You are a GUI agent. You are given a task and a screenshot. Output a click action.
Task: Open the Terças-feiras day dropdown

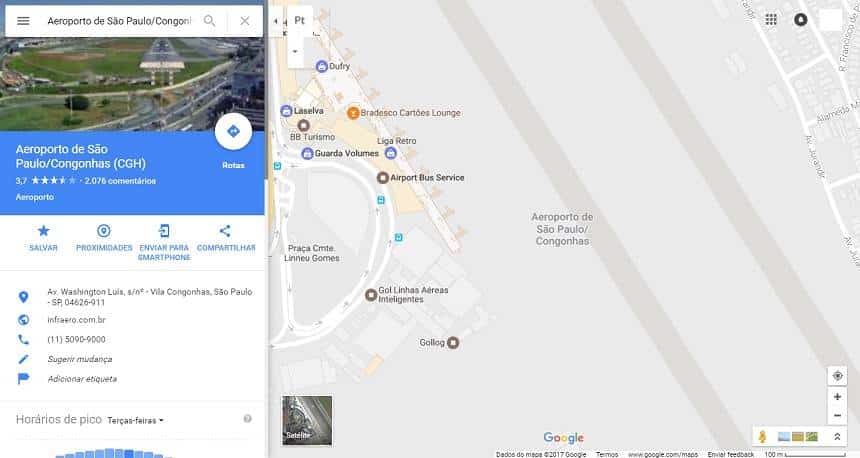135,421
